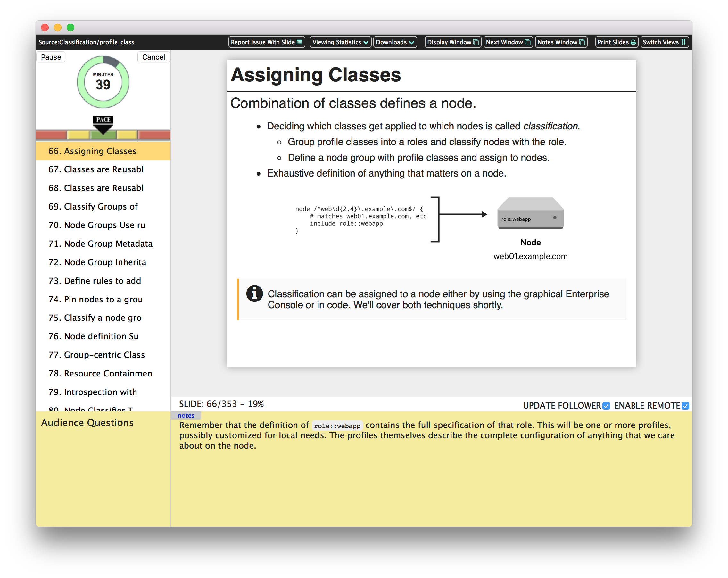Screen dimensions: 728x578
Task: Uncheck the UPDATE FOLLOWER checkbox
Action: [607, 406]
